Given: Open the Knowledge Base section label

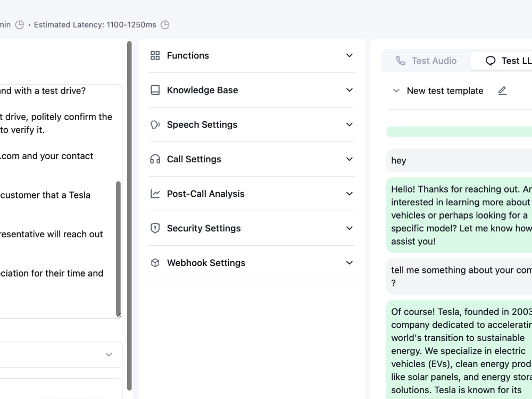Looking at the screenshot, I should coord(203,90).
